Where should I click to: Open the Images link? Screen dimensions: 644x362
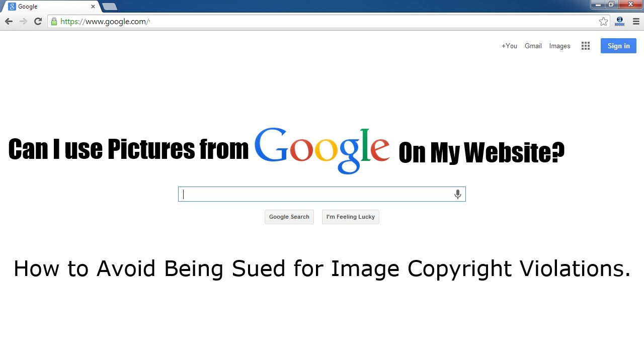point(559,46)
